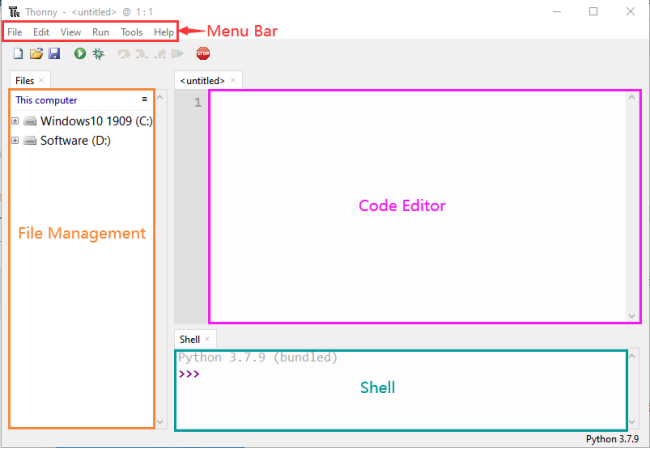
Task: Save the script with the floppy icon
Action: pyautogui.click(x=54, y=53)
